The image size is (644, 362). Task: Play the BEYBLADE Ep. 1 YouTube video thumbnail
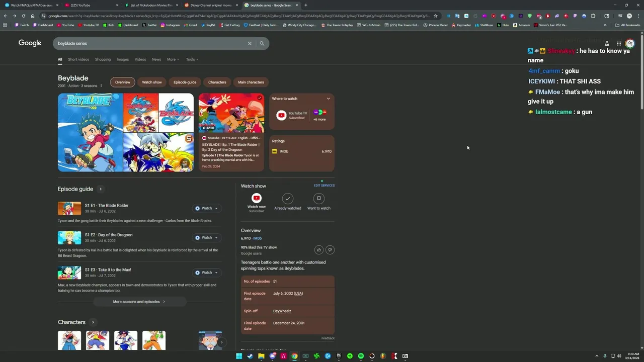click(x=231, y=113)
